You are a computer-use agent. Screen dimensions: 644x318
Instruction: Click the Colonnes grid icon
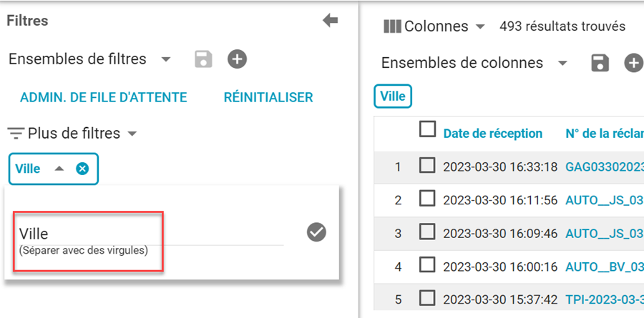pos(392,26)
